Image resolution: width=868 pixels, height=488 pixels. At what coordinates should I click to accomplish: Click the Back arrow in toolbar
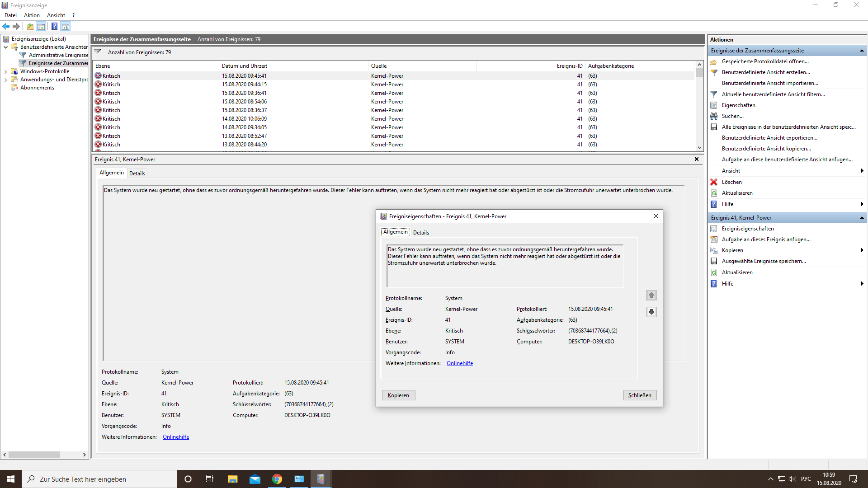click(6, 26)
